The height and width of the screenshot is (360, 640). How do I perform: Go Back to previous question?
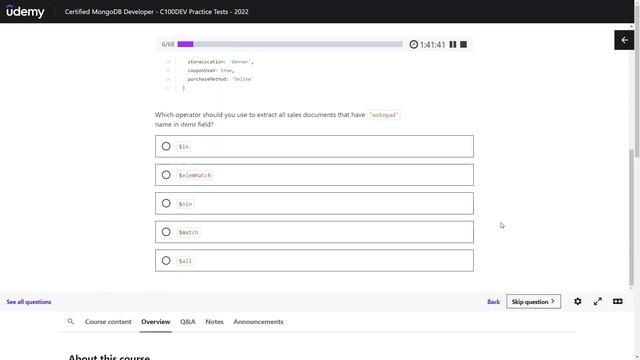point(493,302)
